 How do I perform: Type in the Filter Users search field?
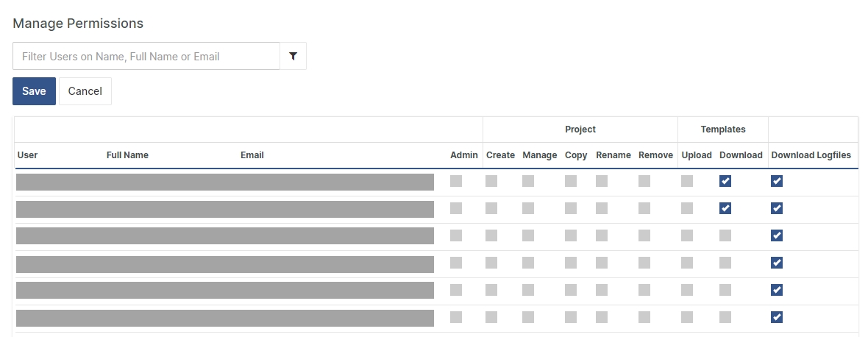[146, 56]
